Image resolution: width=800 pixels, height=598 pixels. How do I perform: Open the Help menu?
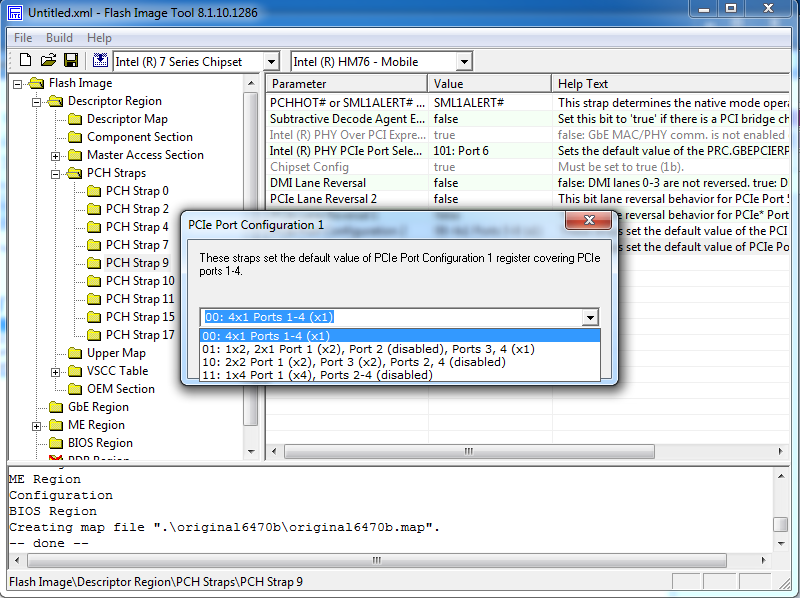click(99, 38)
